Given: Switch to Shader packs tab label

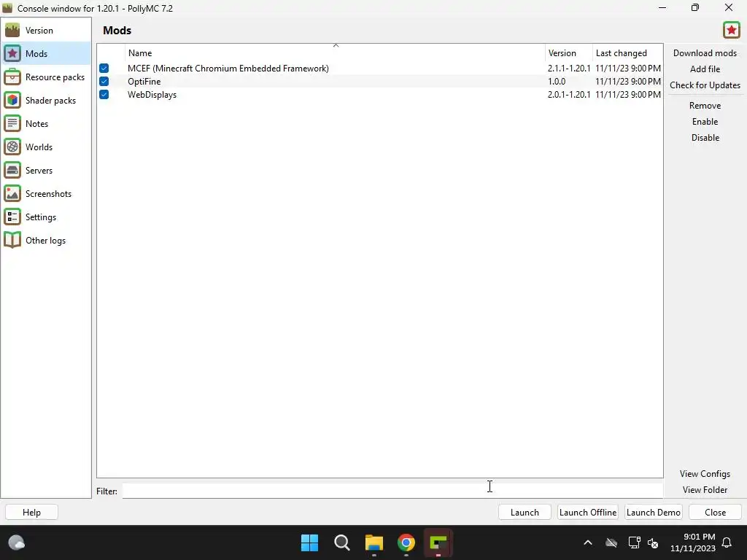Looking at the screenshot, I should click(x=50, y=101).
